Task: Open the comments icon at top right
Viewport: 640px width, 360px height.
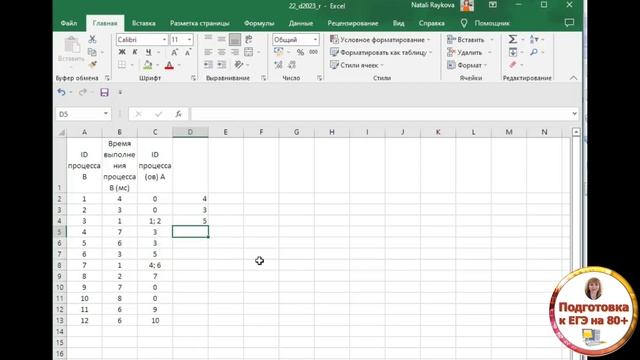Action: (x=569, y=23)
